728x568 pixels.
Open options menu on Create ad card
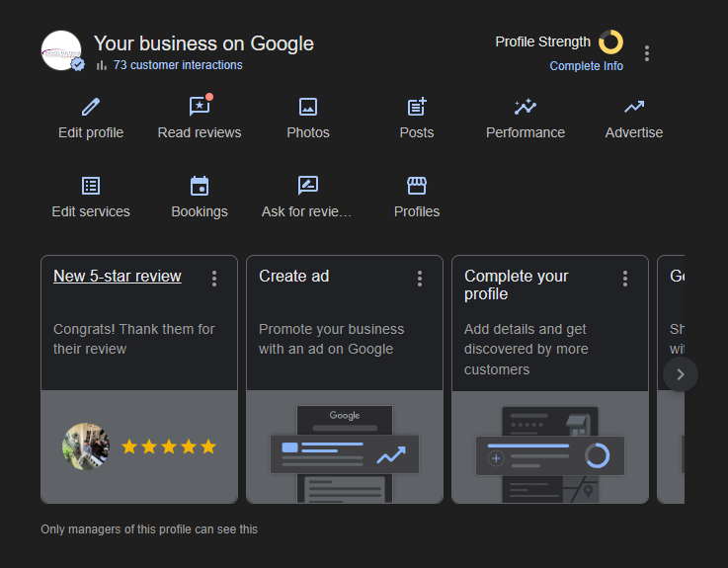(420, 279)
